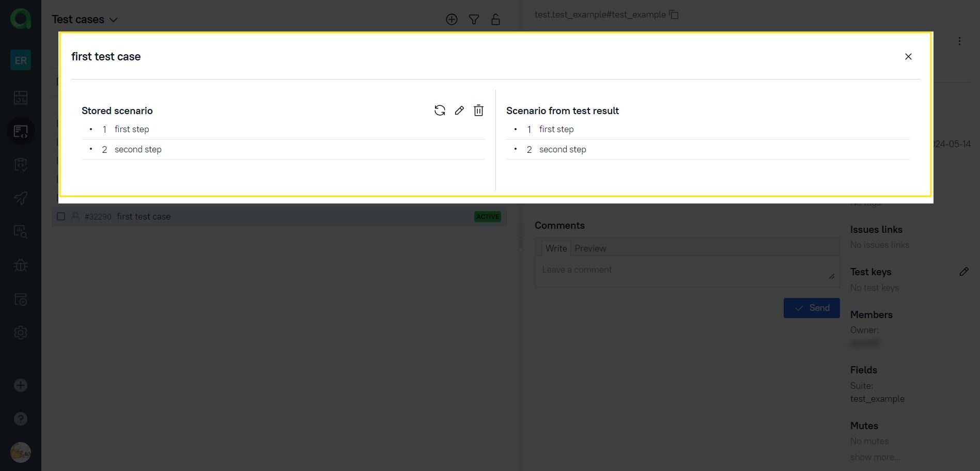Edit the stored scenario with pencil icon
The image size is (980, 471).
pos(459,111)
